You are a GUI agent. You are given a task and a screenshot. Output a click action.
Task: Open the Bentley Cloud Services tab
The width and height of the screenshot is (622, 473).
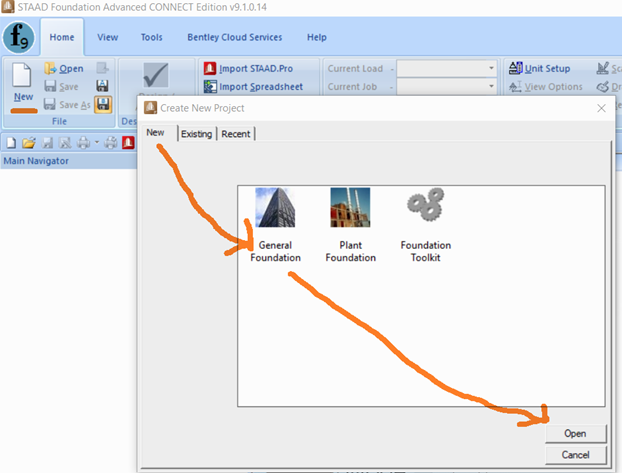[x=234, y=37]
